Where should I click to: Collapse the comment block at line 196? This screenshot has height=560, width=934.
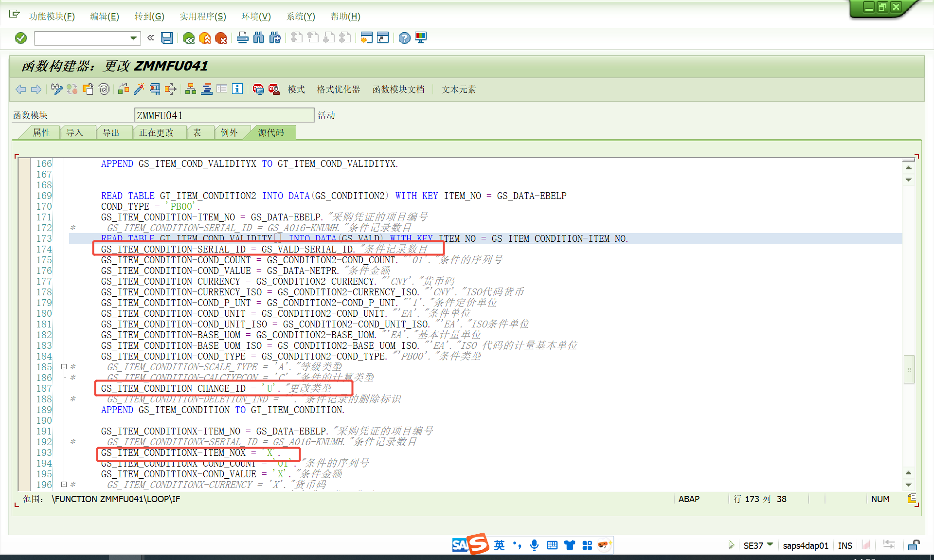64,485
